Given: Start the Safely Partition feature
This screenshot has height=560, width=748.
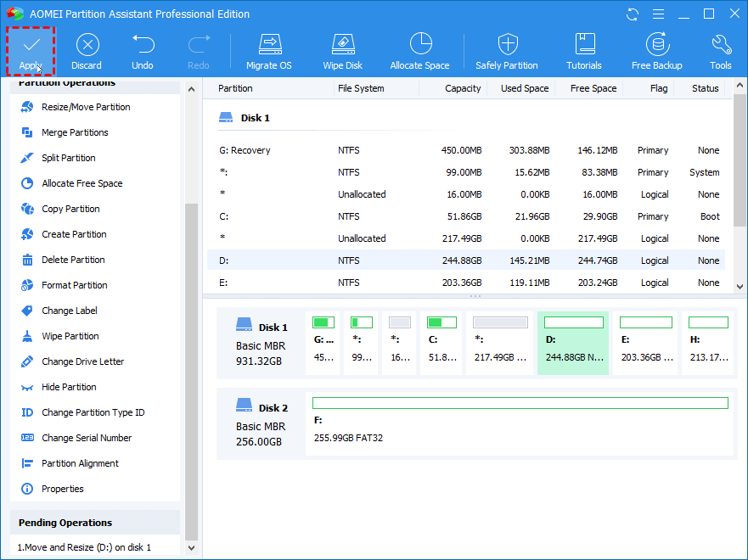Looking at the screenshot, I should [x=507, y=52].
